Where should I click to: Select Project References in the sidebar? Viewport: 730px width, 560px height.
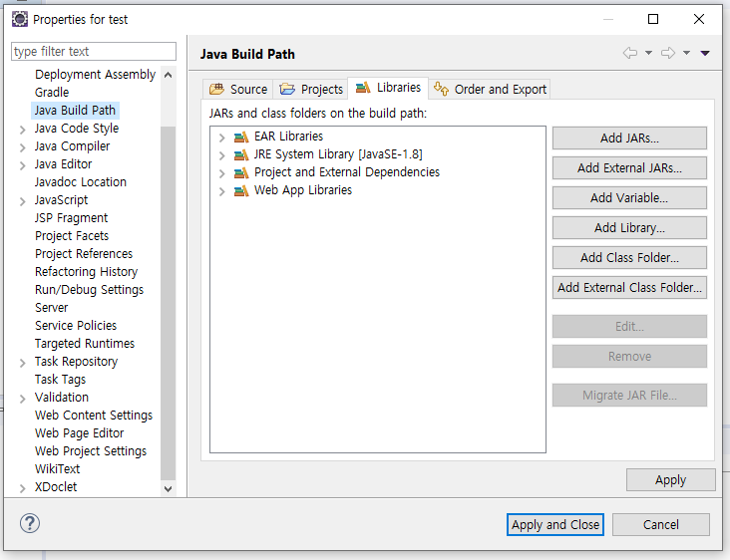click(84, 253)
